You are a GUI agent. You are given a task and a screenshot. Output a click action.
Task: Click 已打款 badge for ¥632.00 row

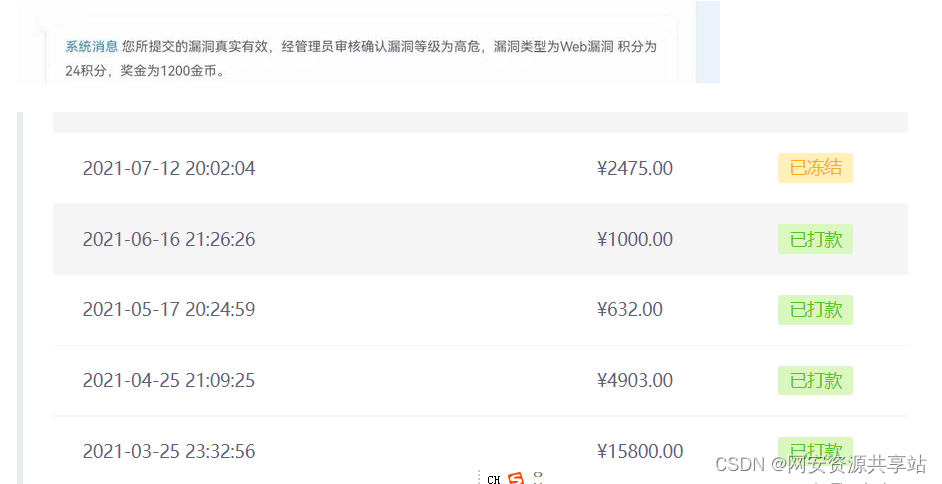click(815, 309)
